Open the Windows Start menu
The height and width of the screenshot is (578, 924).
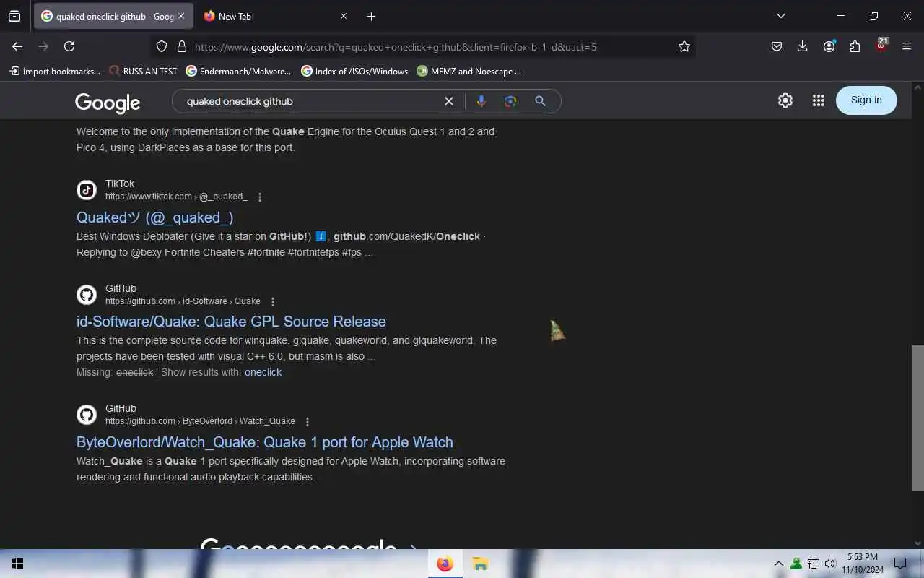[17, 564]
